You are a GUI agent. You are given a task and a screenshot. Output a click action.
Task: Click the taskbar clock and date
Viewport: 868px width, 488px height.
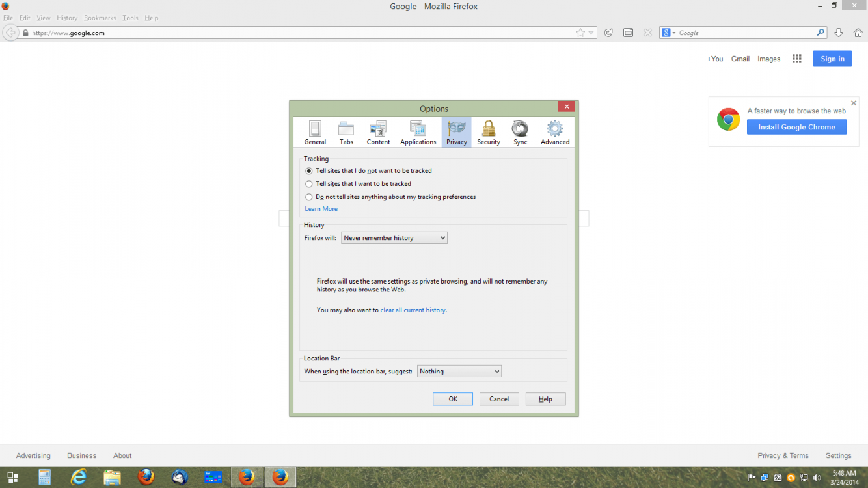(x=845, y=478)
